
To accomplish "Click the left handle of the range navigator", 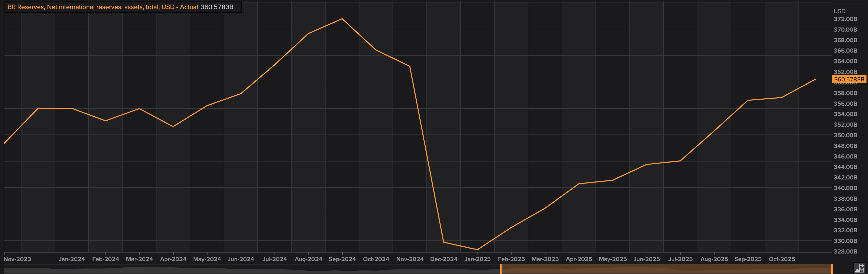I will pos(501,269).
